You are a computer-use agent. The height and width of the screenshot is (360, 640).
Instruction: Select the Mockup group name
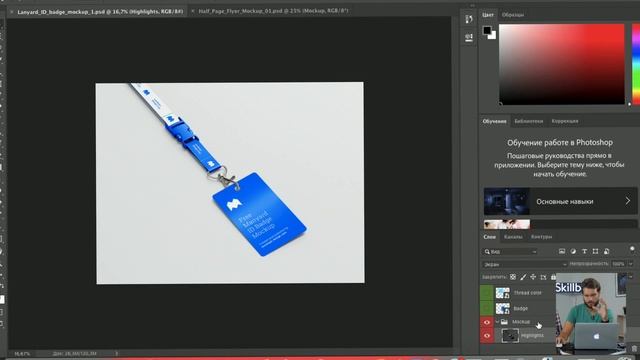click(x=521, y=322)
